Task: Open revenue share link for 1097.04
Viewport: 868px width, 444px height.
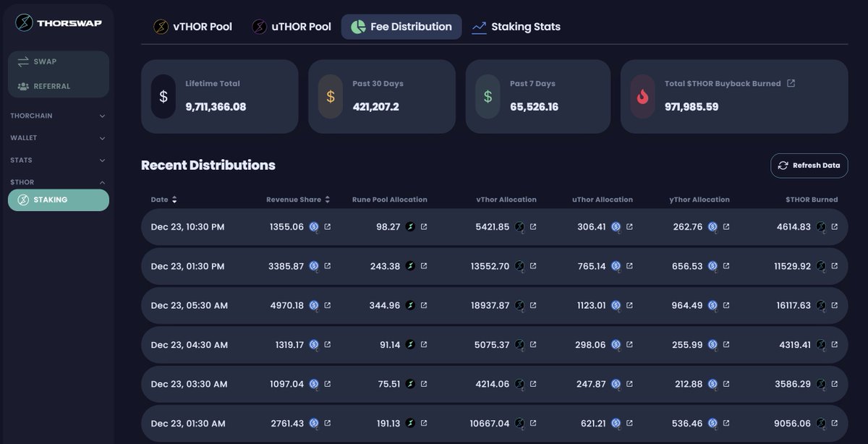Action: 328,384
